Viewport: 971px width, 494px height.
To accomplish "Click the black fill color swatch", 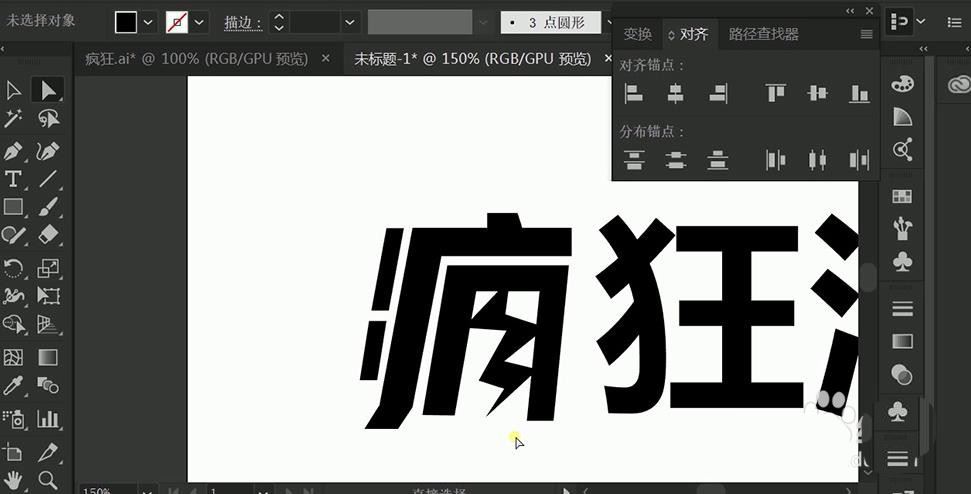I will [x=126, y=22].
